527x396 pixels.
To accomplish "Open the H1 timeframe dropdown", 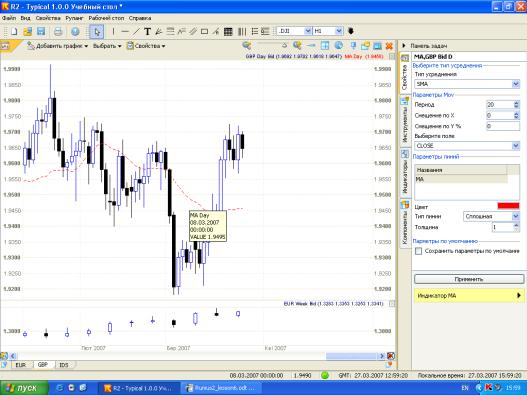I will (x=339, y=31).
